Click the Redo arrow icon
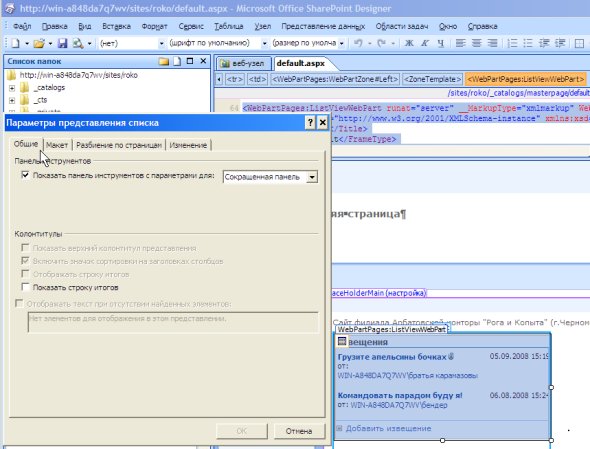Viewport: 590px width, 449px height. coord(382,43)
